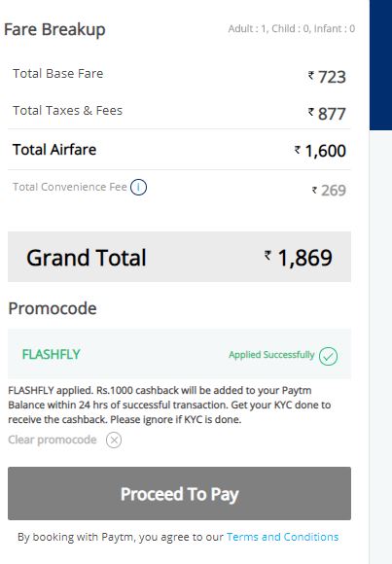Viewport: 392px width, 564px height.
Task: Open the Total Convenience Fee info icon
Action: 138,188
